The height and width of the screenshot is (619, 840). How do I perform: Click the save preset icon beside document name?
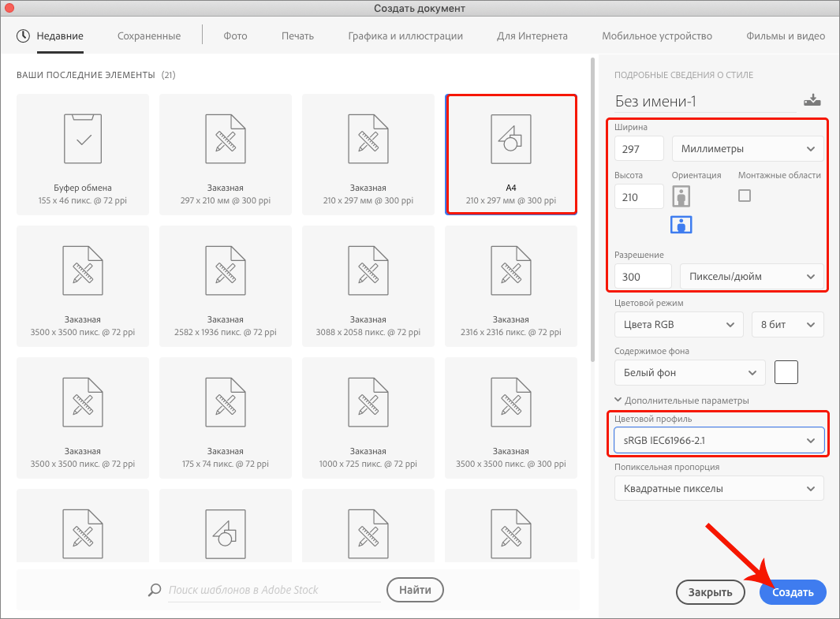point(812,100)
